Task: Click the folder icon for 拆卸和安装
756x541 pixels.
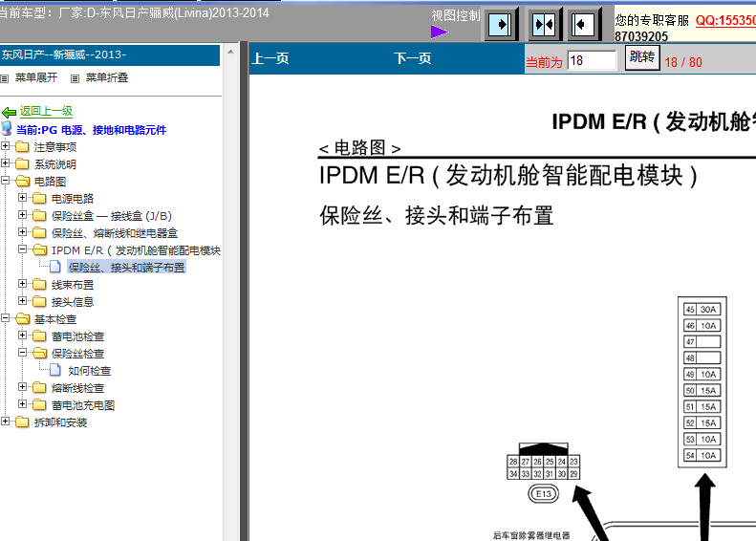Action: click(22, 422)
